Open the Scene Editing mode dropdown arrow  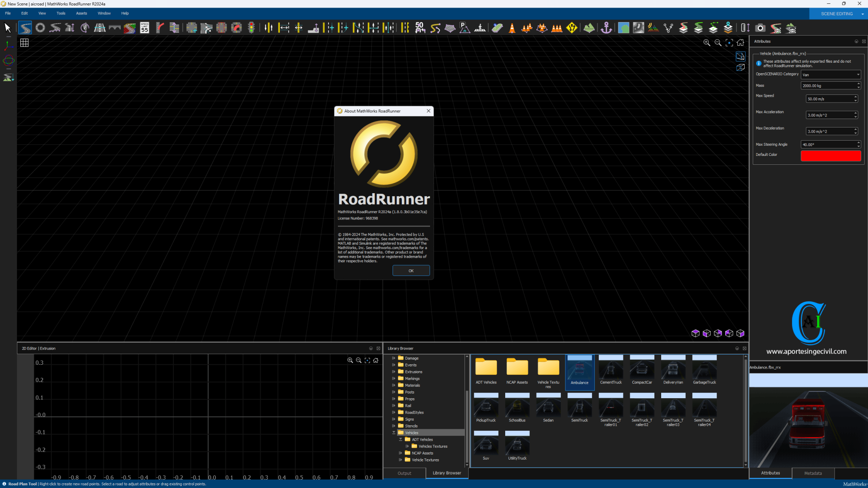tap(862, 14)
